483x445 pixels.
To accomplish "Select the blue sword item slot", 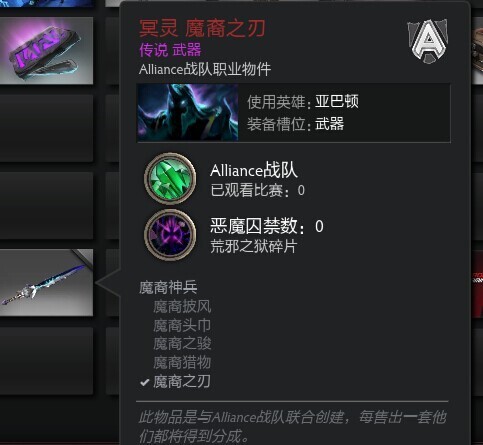I will (x=46, y=282).
